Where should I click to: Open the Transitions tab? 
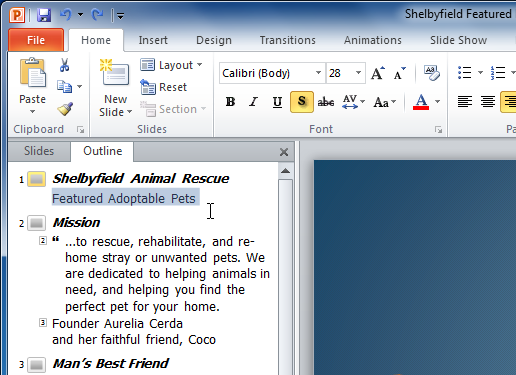pos(288,40)
